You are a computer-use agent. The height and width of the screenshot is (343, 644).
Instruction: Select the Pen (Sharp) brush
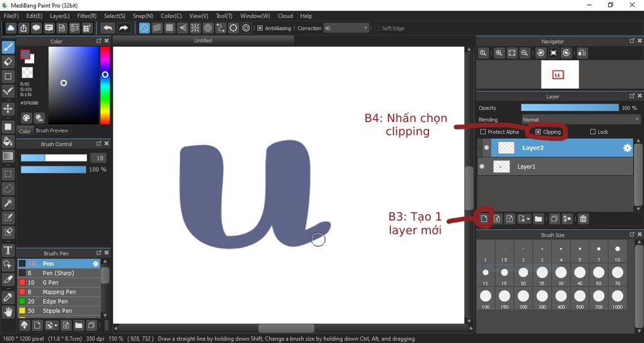(x=58, y=273)
